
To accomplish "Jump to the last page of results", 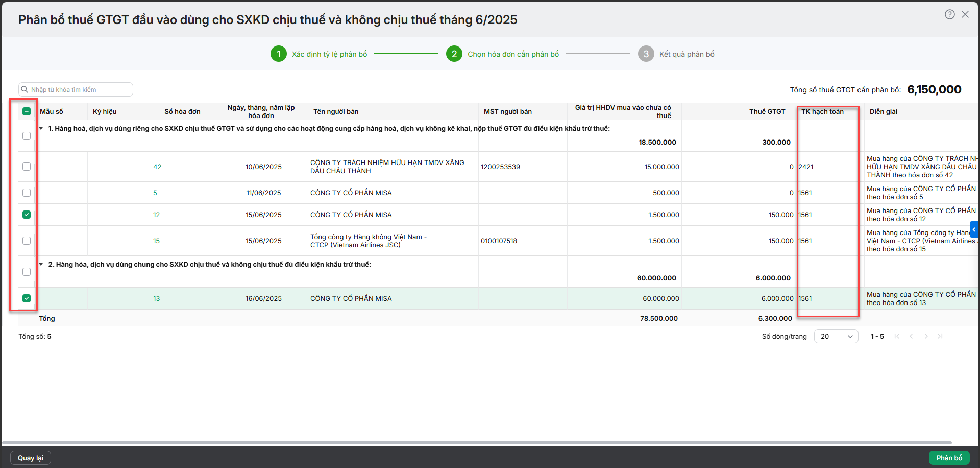I will (x=940, y=336).
